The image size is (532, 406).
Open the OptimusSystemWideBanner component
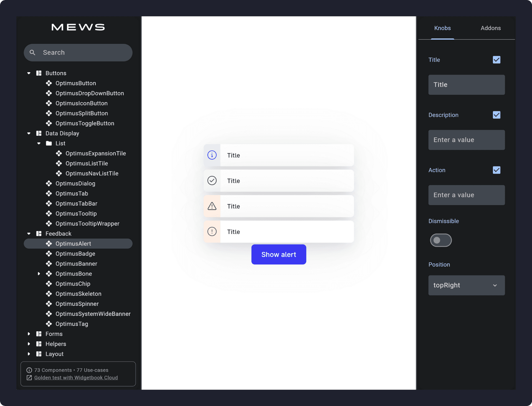[93, 314]
